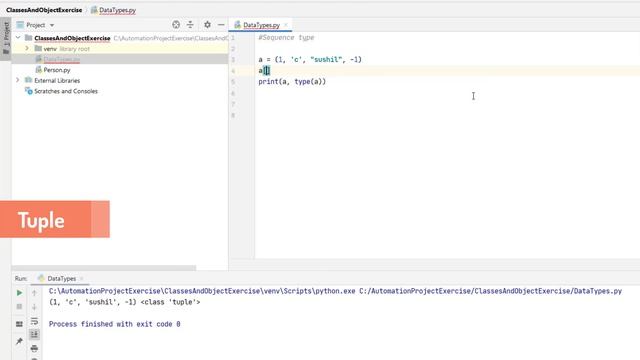Image resolution: width=640 pixels, height=360 pixels.
Task: Close the DataTypes run tab
Action: pyautogui.click(x=82, y=278)
